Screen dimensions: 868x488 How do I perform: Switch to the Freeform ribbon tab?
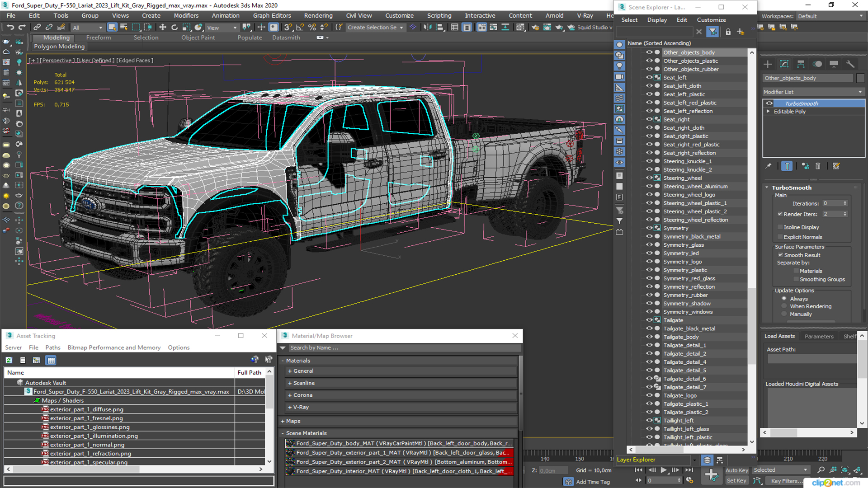tap(99, 38)
